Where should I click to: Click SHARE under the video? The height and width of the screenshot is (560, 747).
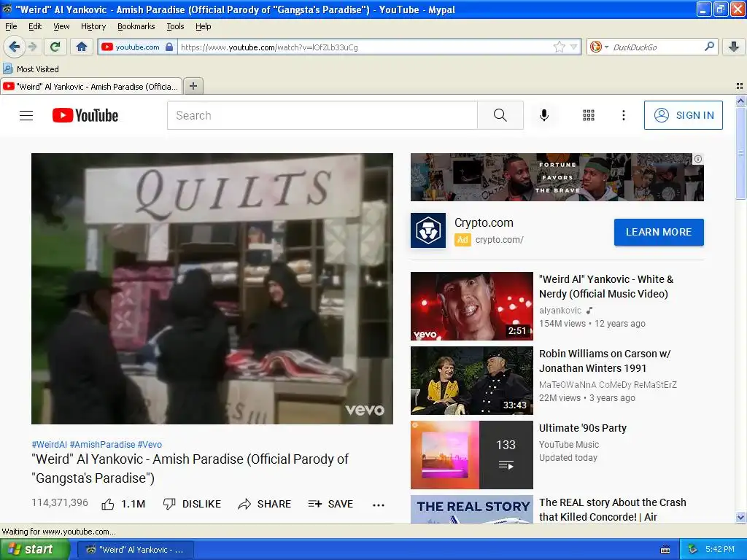coord(264,504)
